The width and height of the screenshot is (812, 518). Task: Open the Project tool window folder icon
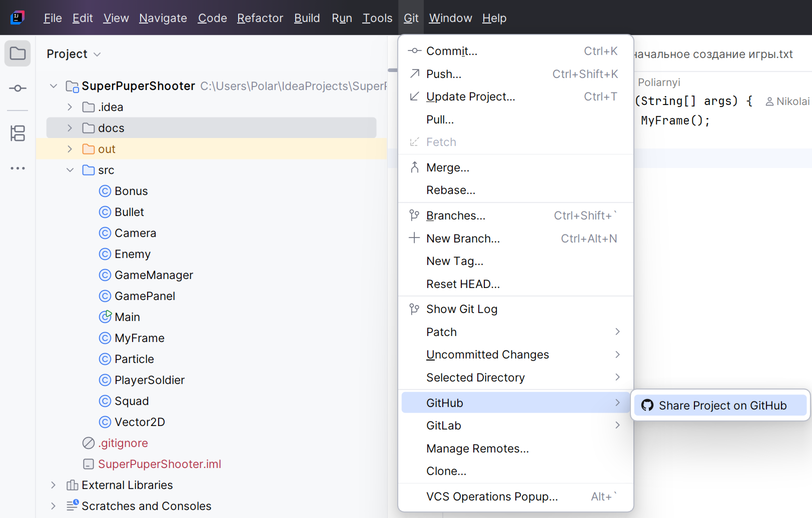point(18,53)
